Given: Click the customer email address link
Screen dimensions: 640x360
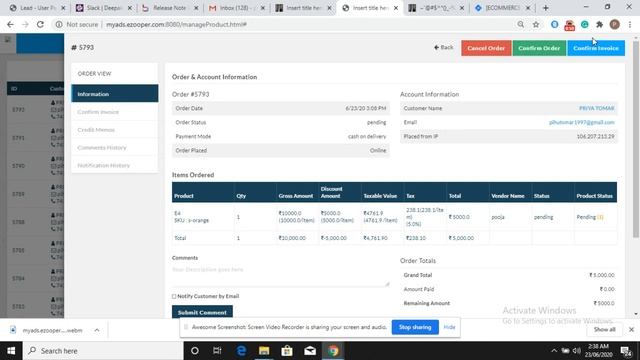Looking at the screenshot, I should coord(582,122).
